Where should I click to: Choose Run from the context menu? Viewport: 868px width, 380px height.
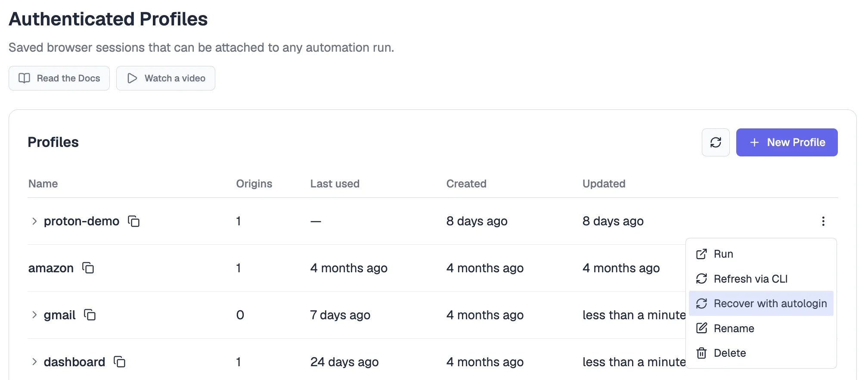761,254
